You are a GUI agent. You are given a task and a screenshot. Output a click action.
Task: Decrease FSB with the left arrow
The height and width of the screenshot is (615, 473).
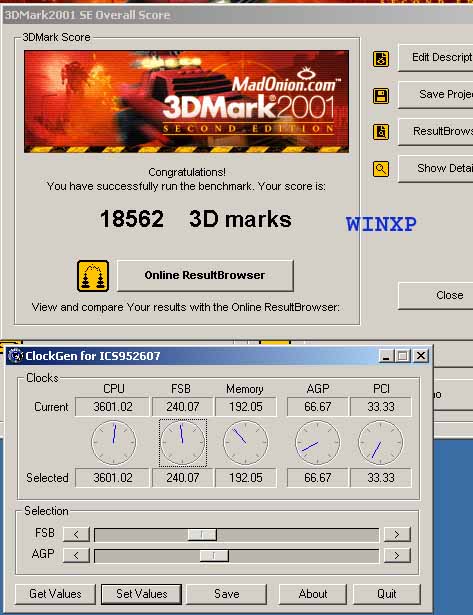76,534
